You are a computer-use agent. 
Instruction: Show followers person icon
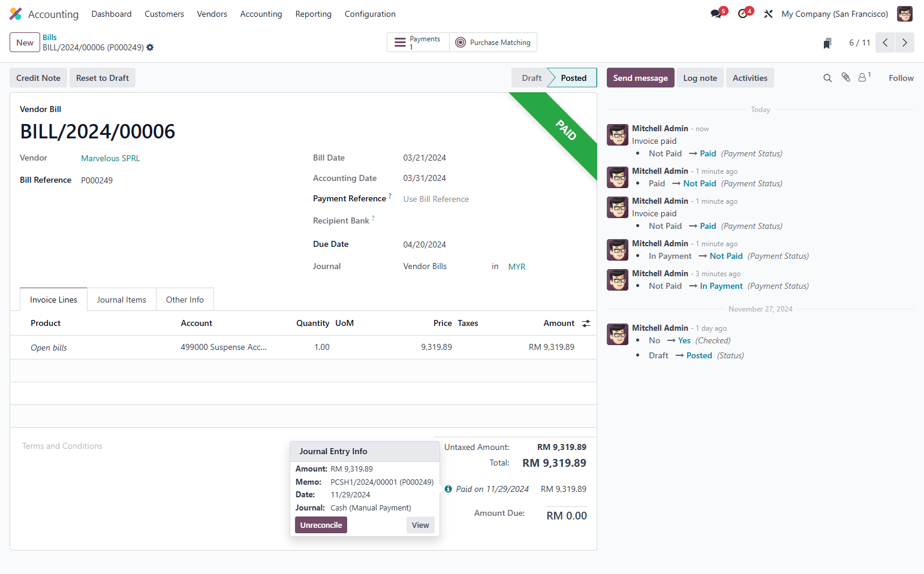tap(864, 77)
